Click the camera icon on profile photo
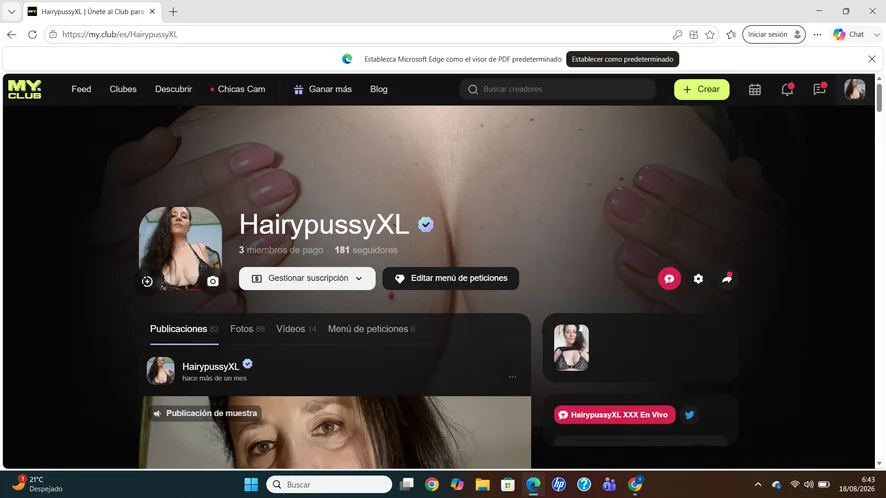This screenshot has width=886, height=498. click(212, 281)
